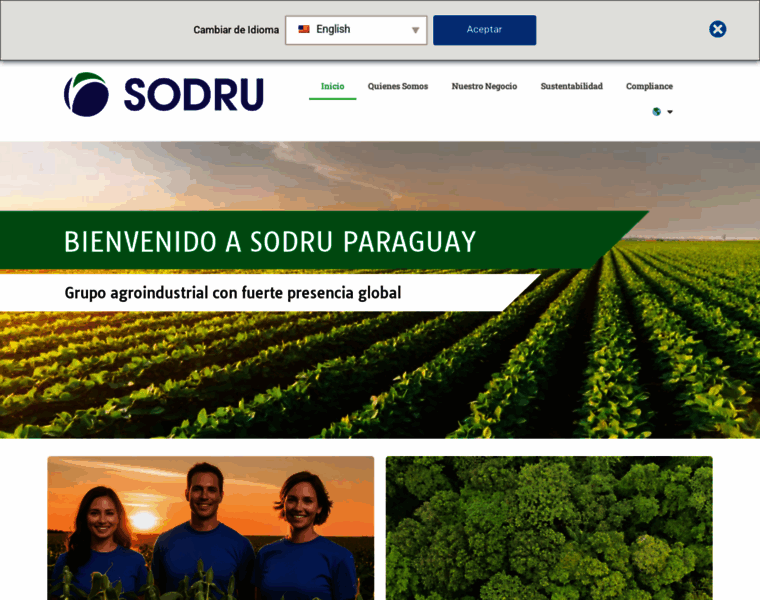Click the 'Cambiar de Idioma' label
Viewport: 760px width, 600px height.
236,30
